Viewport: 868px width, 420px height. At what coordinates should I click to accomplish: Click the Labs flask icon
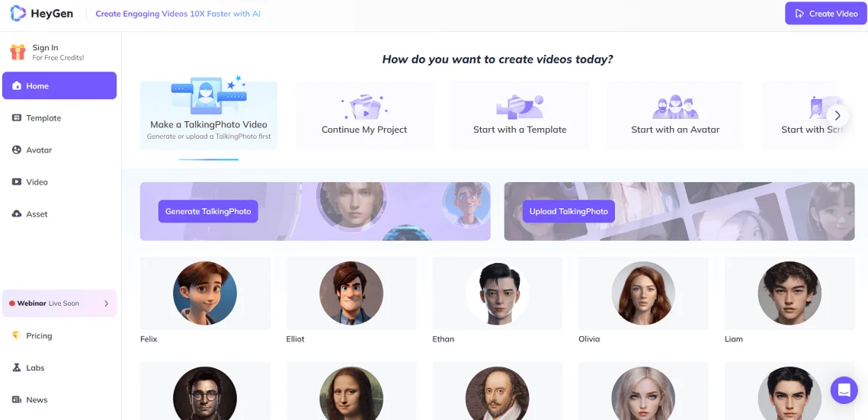[x=16, y=368]
